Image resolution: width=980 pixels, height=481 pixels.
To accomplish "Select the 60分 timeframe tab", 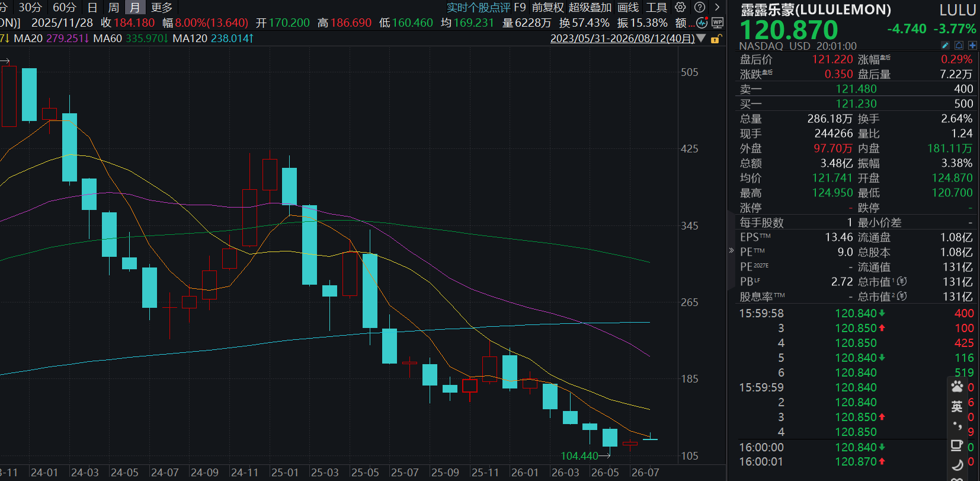I will (65, 7).
